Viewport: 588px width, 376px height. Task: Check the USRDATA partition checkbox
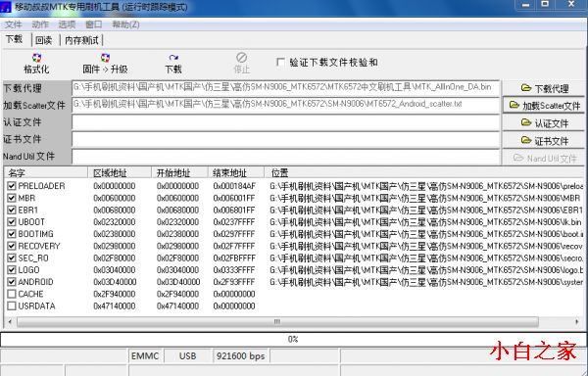[x=12, y=305]
